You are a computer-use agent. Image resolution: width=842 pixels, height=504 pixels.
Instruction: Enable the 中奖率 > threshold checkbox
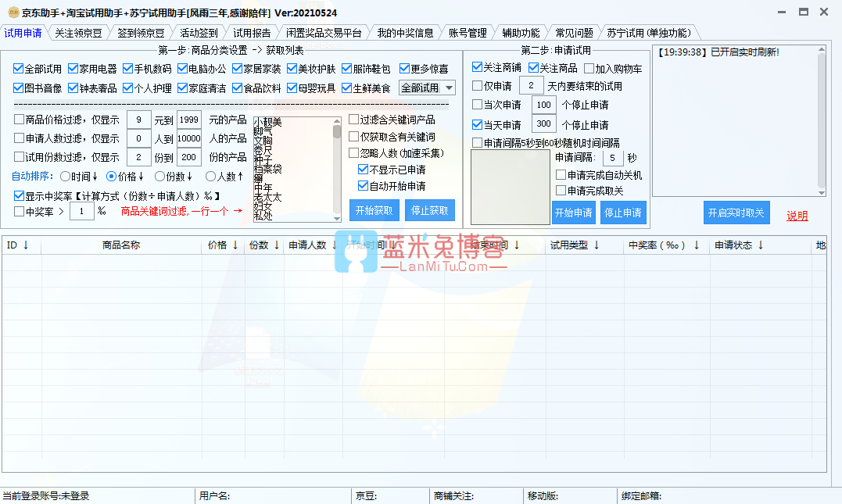tap(19, 212)
